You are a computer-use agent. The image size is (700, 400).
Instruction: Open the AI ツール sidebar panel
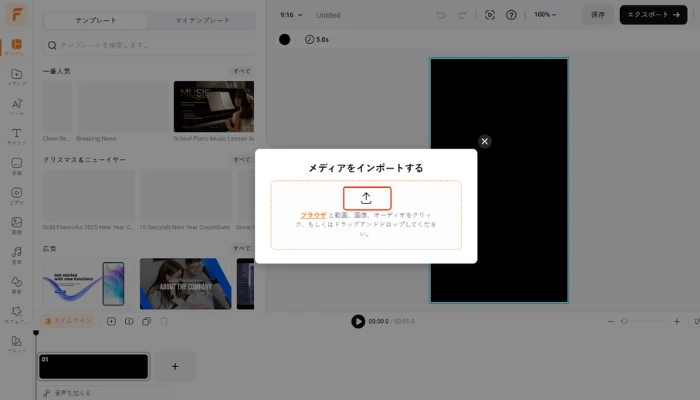click(x=17, y=107)
